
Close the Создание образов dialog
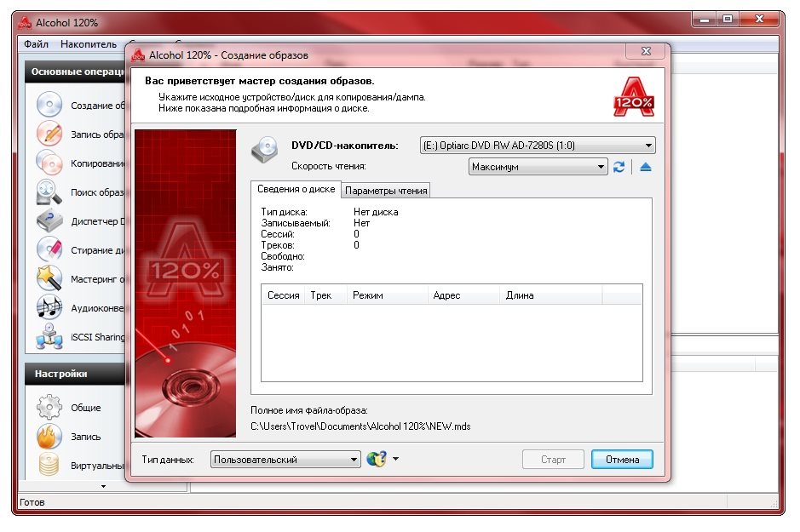click(646, 51)
